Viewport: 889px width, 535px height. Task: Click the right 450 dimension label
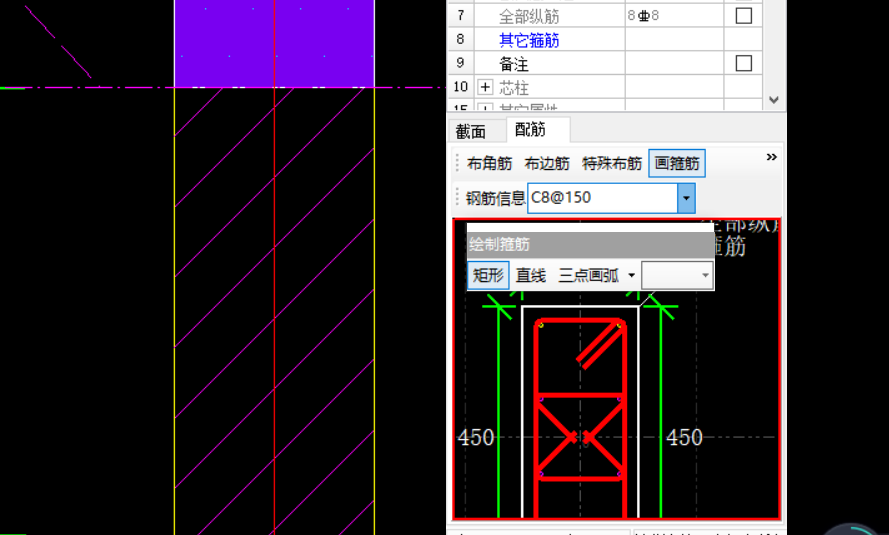coord(684,438)
